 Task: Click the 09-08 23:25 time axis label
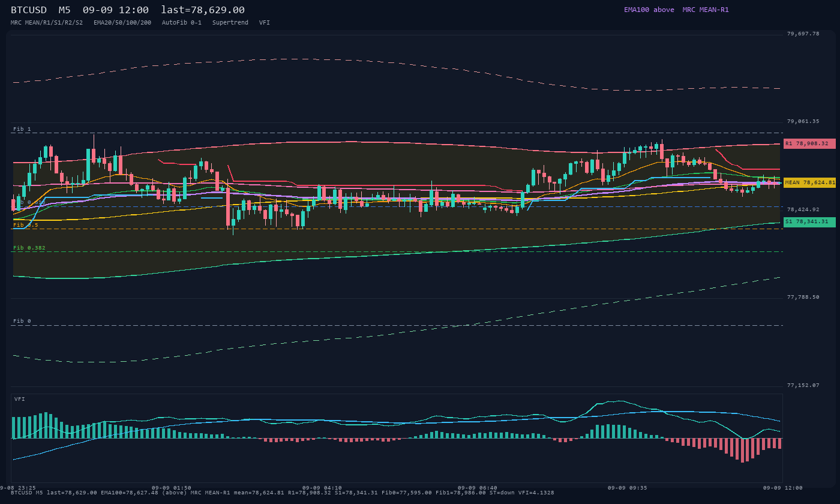click(x=18, y=488)
